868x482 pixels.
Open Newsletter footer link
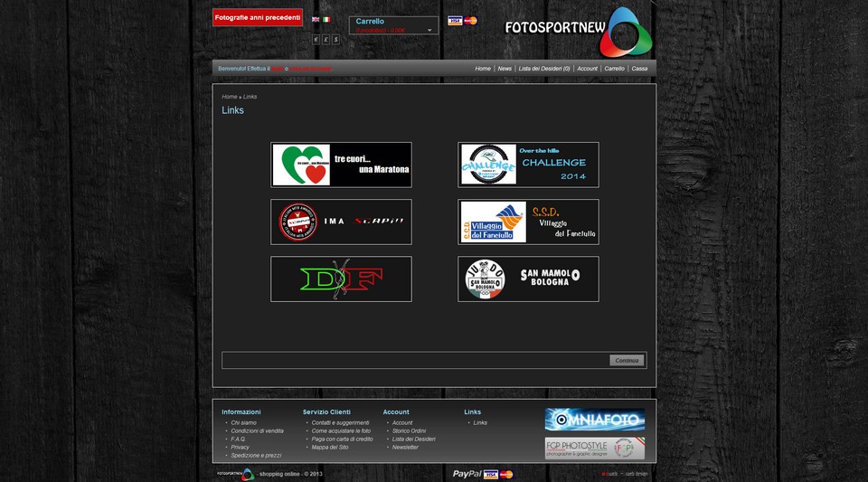pos(405,447)
